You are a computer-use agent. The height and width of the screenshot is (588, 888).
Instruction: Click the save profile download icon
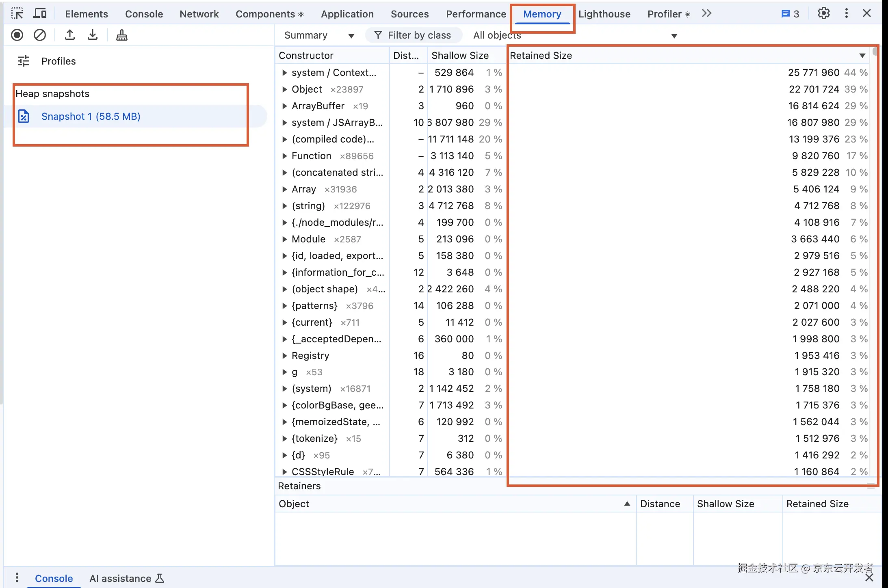pyautogui.click(x=93, y=35)
